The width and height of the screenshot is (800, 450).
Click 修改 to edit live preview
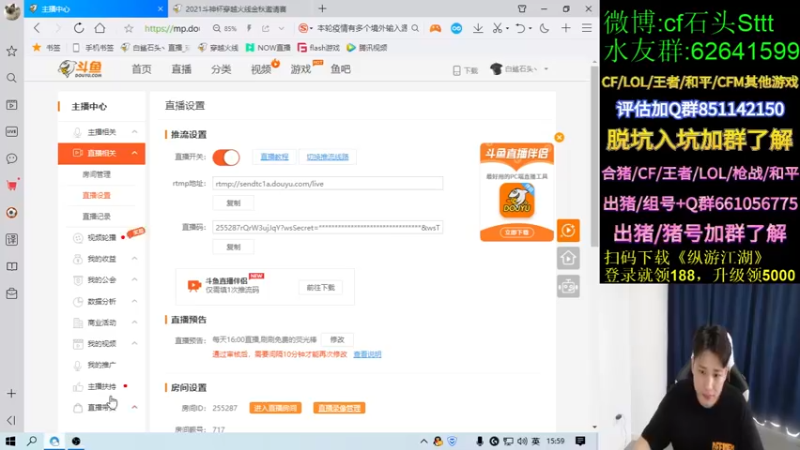[x=337, y=340]
